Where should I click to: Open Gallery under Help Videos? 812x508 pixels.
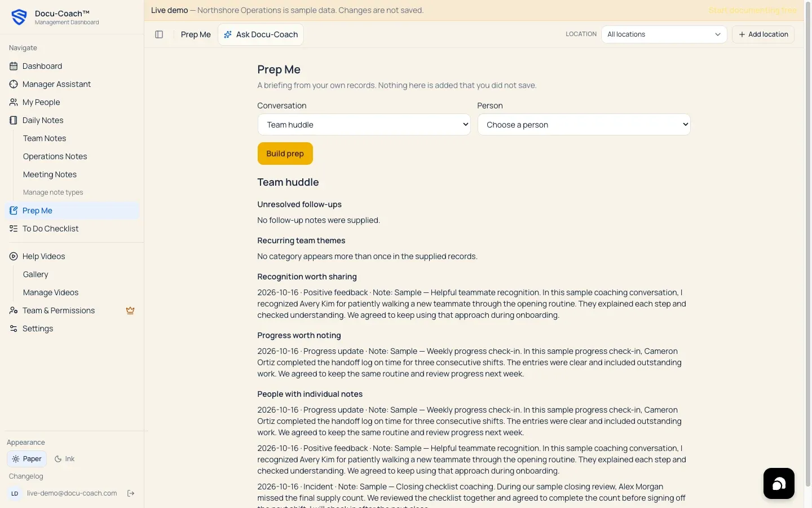(36, 274)
